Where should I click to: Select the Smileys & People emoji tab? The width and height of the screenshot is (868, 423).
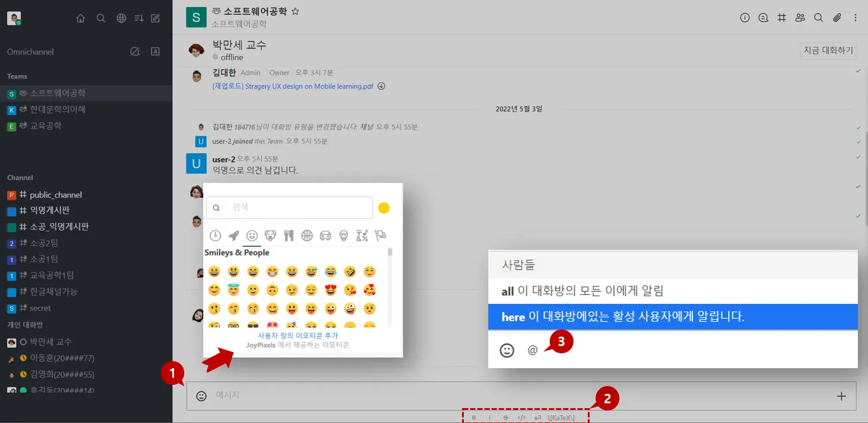(x=252, y=235)
